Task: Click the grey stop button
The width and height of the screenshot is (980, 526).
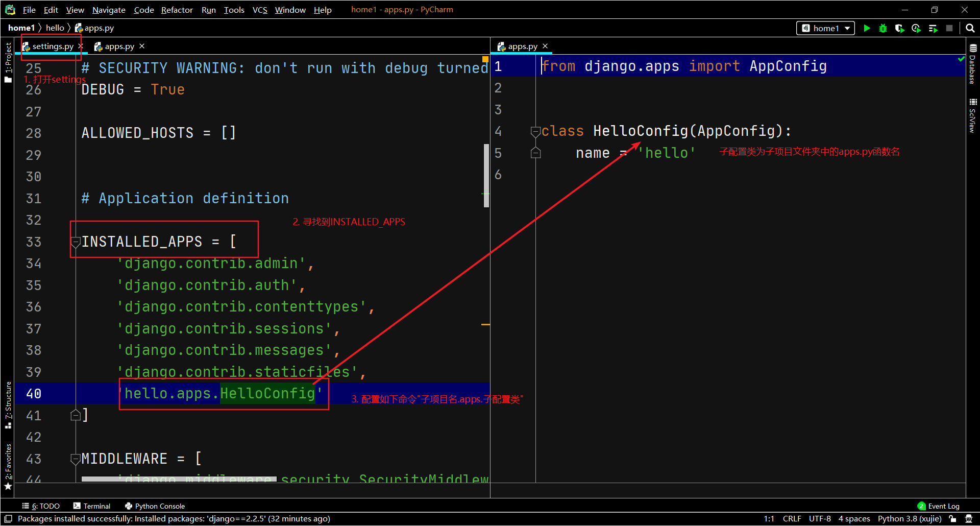Action: 949,28
